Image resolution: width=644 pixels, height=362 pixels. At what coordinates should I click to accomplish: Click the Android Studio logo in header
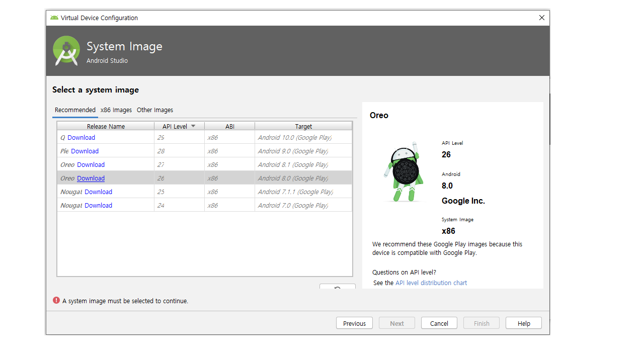[66, 51]
